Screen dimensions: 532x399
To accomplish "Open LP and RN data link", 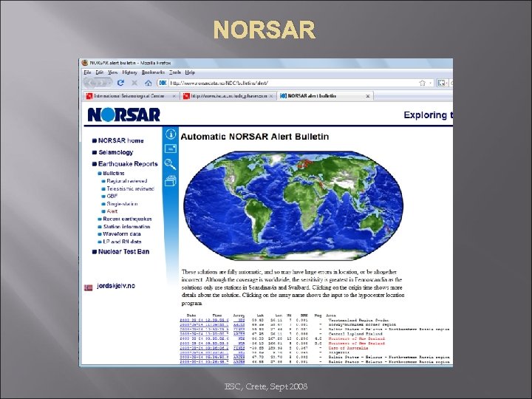I will [122, 242].
